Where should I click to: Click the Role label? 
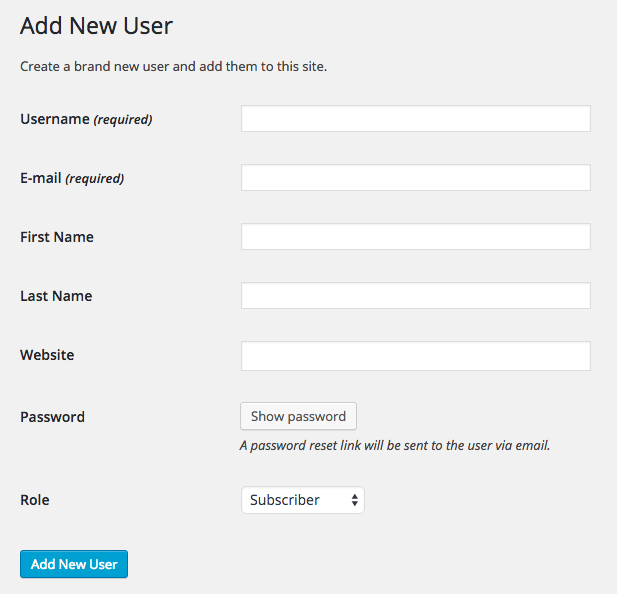(x=35, y=500)
